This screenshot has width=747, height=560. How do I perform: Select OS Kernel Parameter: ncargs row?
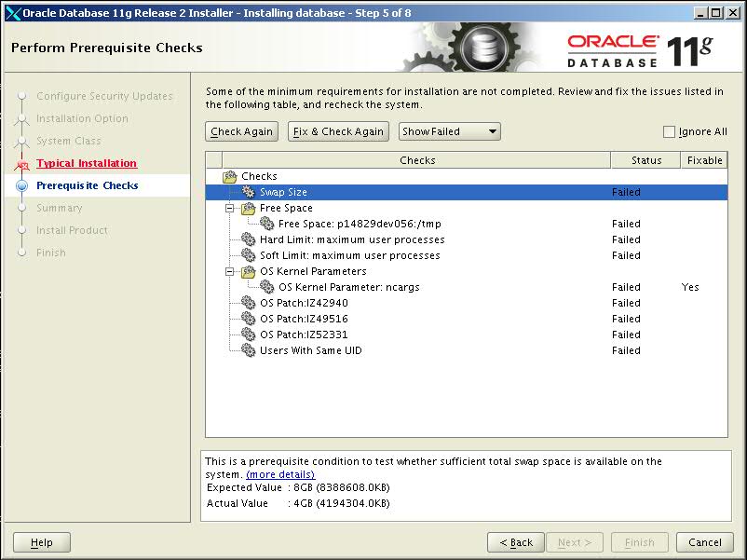click(467, 287)
